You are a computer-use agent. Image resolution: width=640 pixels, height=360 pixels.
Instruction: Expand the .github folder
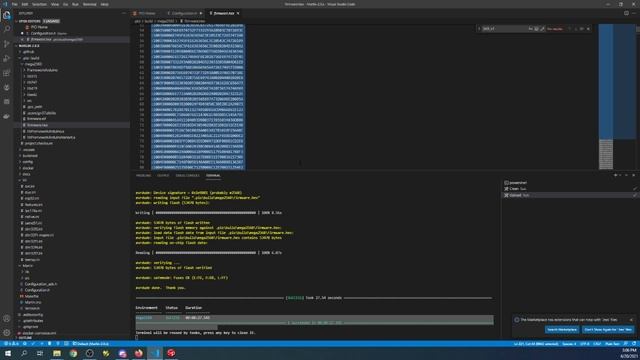point(28,52)
